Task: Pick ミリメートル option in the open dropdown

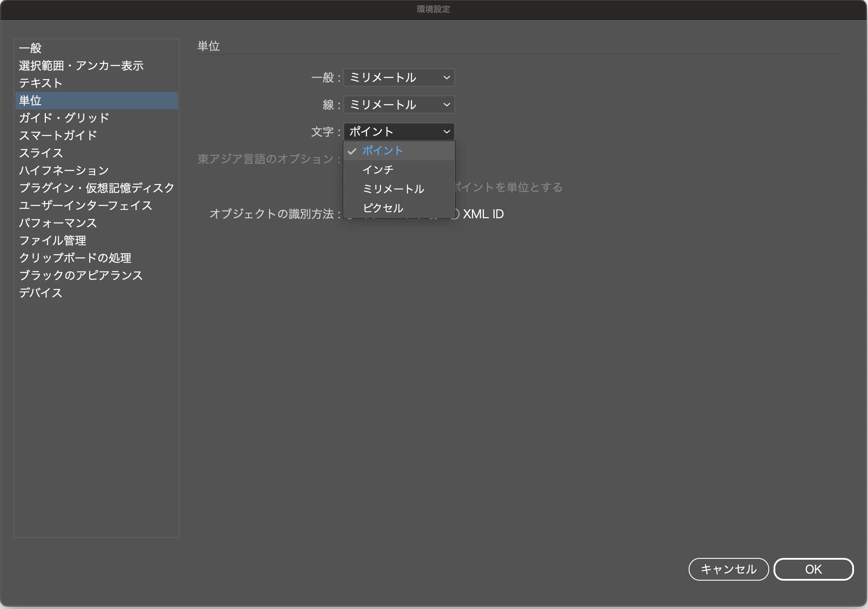Action: tap(393, 189)
